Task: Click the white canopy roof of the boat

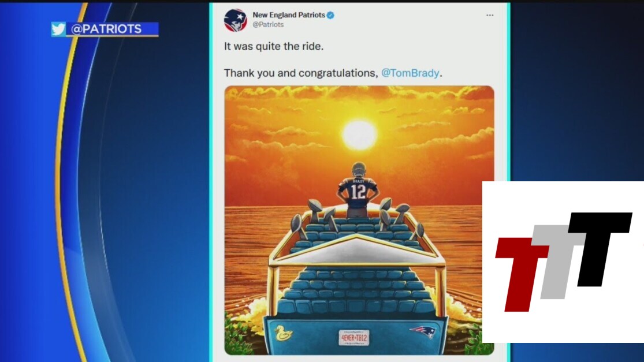Action: point(356,250)
